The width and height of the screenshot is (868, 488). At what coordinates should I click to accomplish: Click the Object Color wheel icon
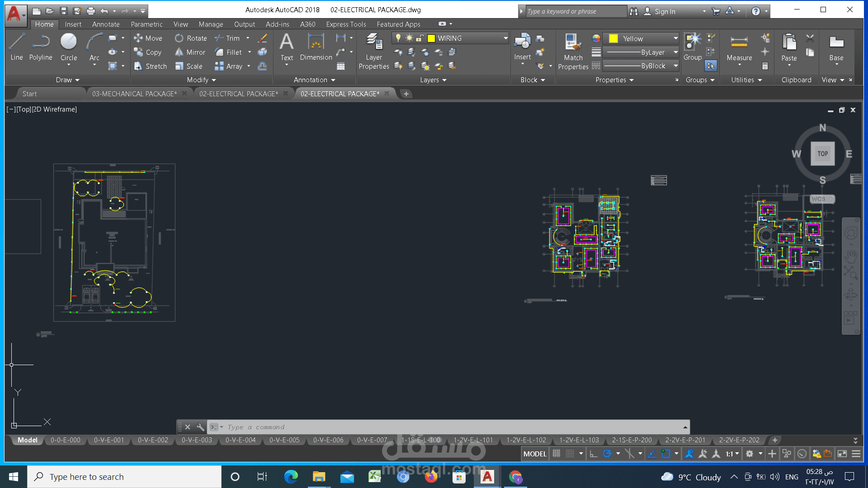click(x=596, y=38)
